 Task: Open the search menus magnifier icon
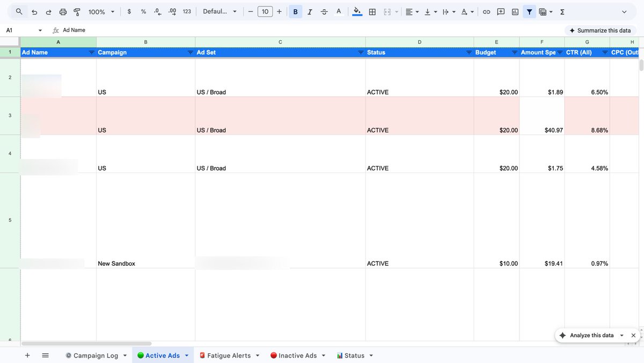pyautogui.click(x=19, y=11)
